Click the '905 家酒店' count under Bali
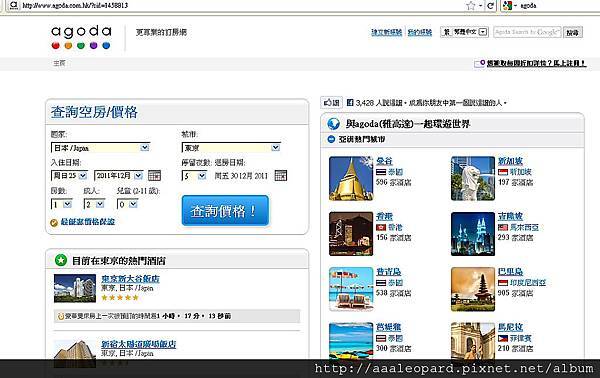The width and height of the screenshot is (600, 378). pos(515,293)
